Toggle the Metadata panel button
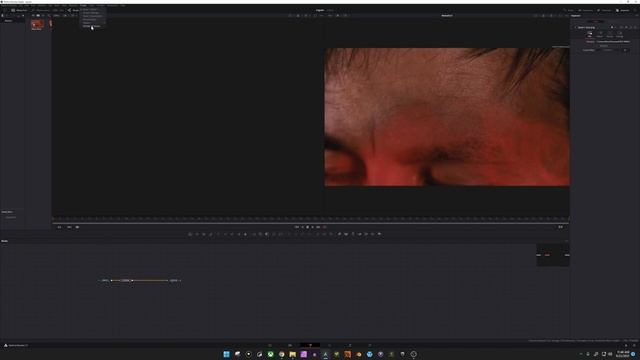Screen dimensions: 640x360 pyautogui.click(x=604, y=10)
